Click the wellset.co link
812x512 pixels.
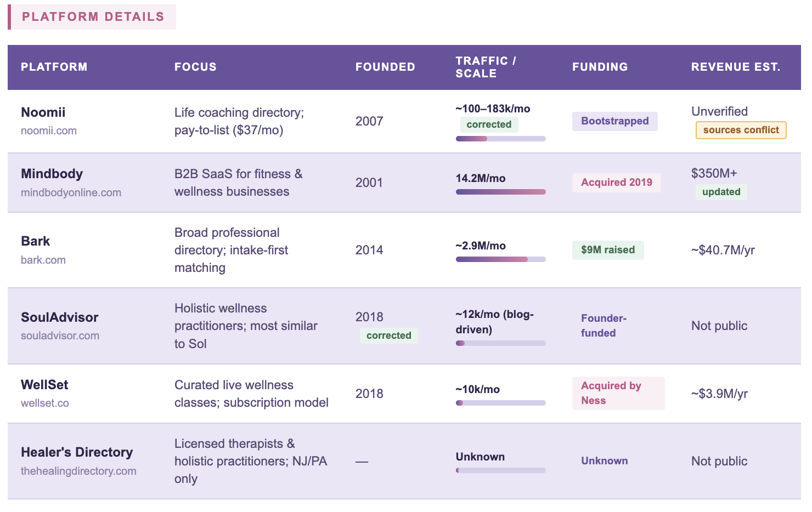click(45, 403)
